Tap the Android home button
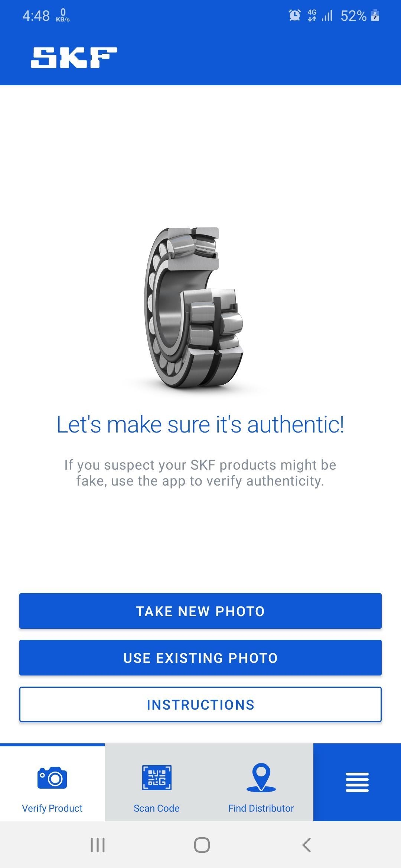The height and width of the screenshot is (868, 401). (202, 845)
